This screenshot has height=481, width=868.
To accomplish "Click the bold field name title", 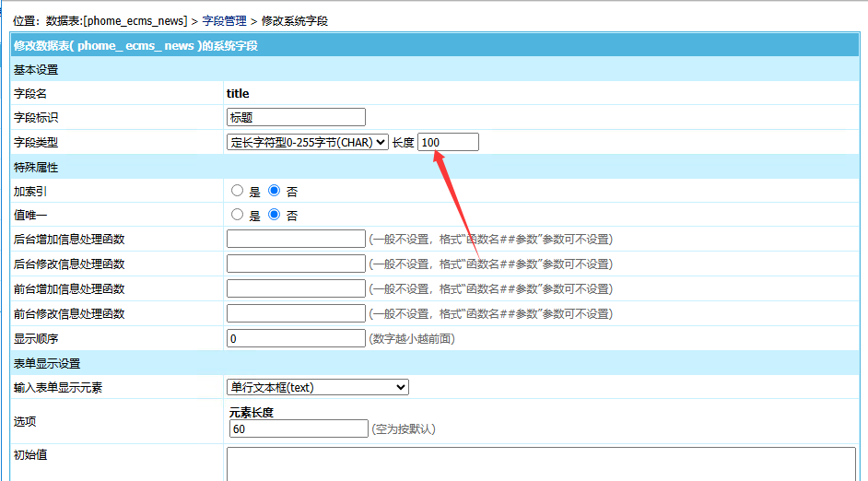I will tap(238, 93).
